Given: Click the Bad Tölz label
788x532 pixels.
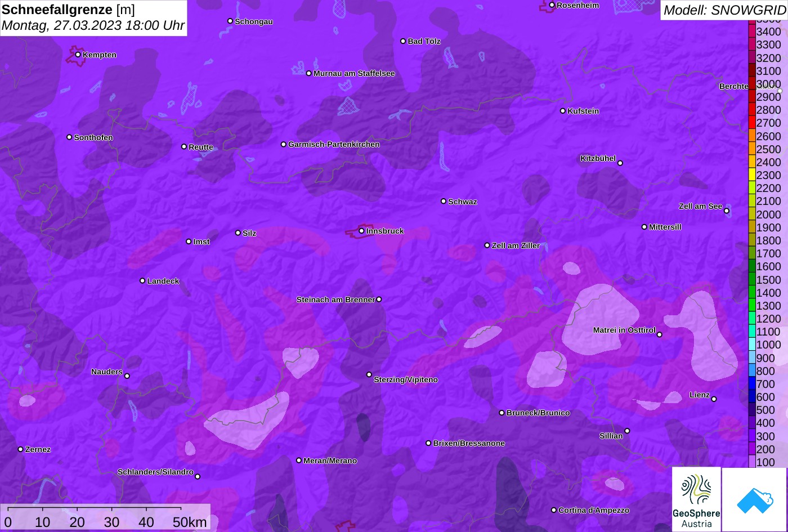Looking at the screenshot, I should pyautogui.click(x=424, y=41).
